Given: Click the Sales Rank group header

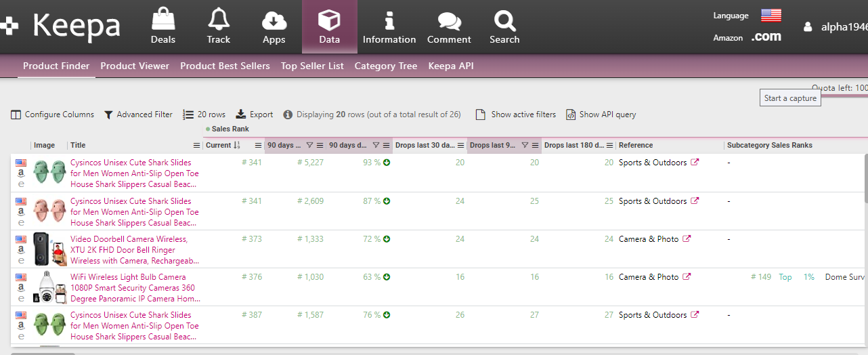Looking at the screenshot, I should 230,129.
